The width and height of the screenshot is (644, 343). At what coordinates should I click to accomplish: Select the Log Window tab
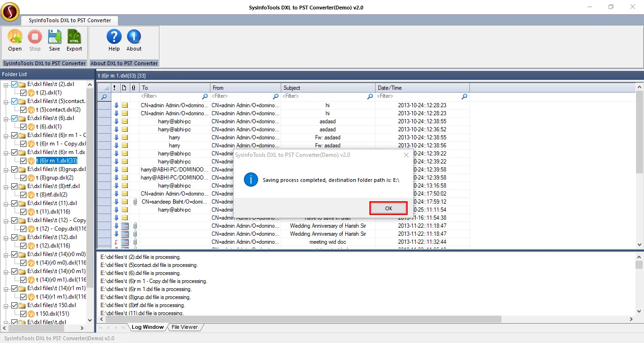[147, 327]
